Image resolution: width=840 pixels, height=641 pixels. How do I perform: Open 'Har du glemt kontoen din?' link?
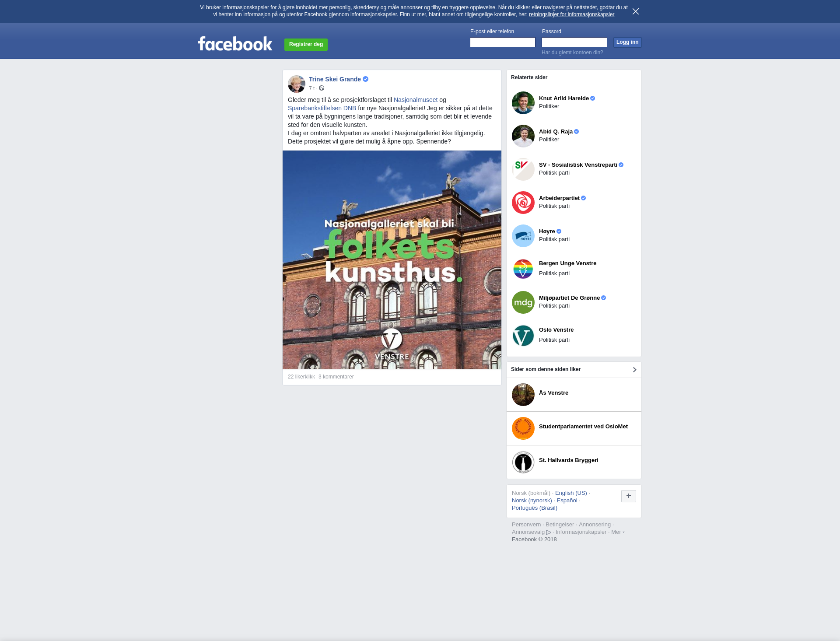[572, 53]
